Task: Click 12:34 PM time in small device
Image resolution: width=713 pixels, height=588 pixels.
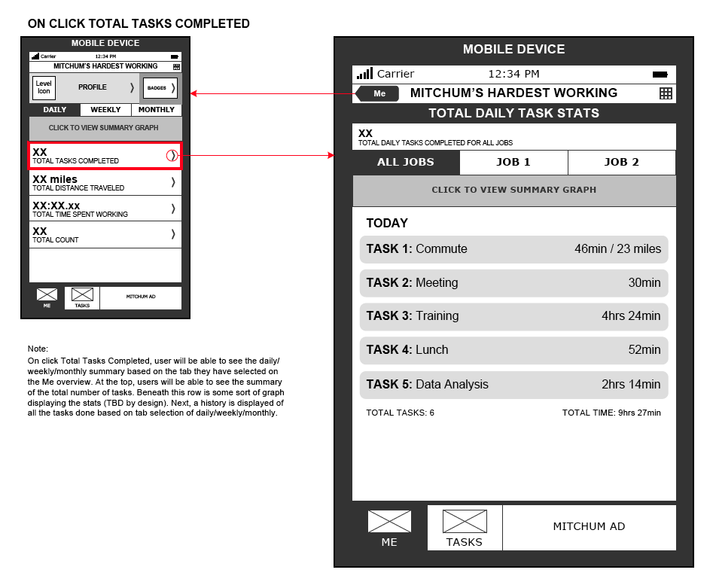Action: pos(105,56)
